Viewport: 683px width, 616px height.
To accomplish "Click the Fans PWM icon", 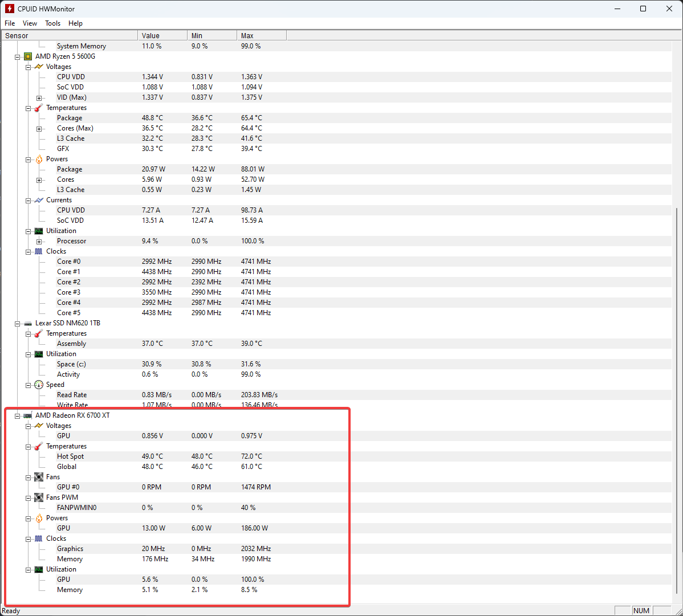I will (39, 497).
